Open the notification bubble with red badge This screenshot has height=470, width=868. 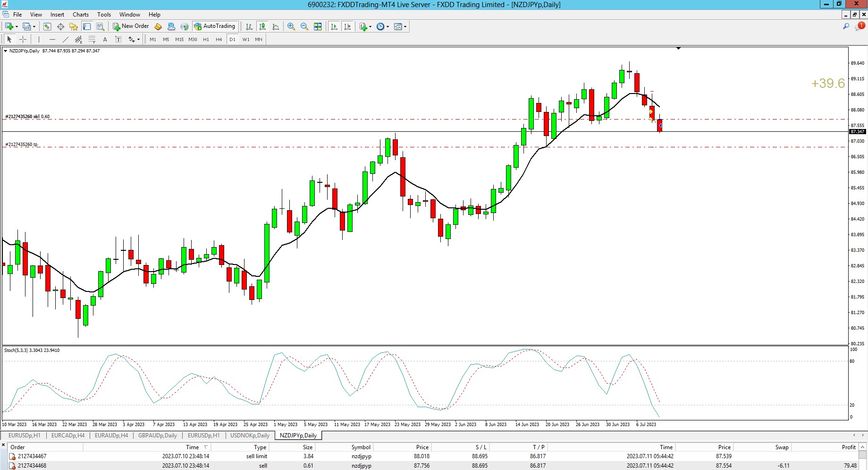pyautogui.click(x=860, y=26)
